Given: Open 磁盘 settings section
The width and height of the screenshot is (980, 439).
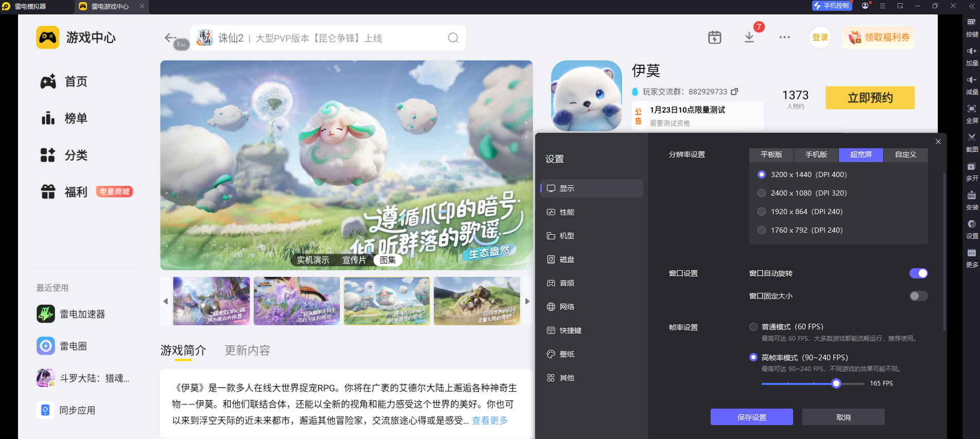Looking at the screenshot, I should tap(592, 259).
